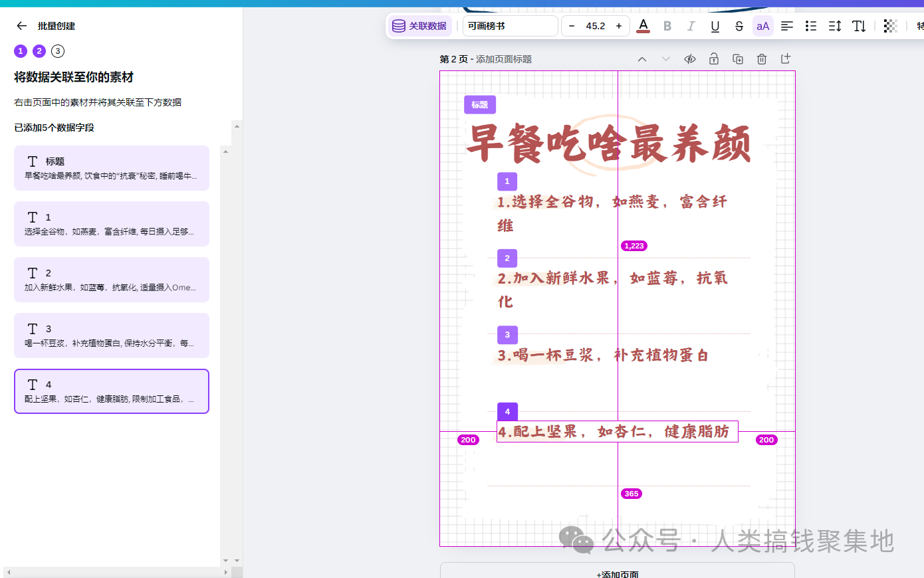Go back with the 批量创建 arrow
The image size is (924, 578).
coord(21,26)
